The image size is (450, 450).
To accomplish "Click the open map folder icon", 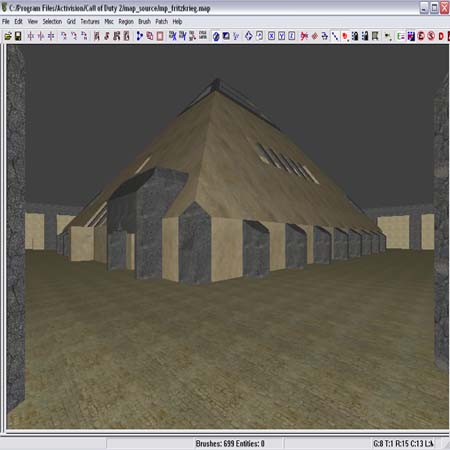I will (8, 36).
